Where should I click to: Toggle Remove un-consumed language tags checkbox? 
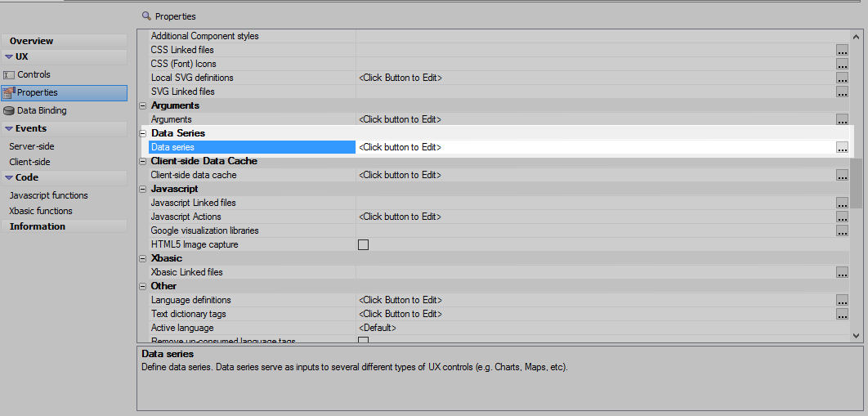[x=363, y=340]
